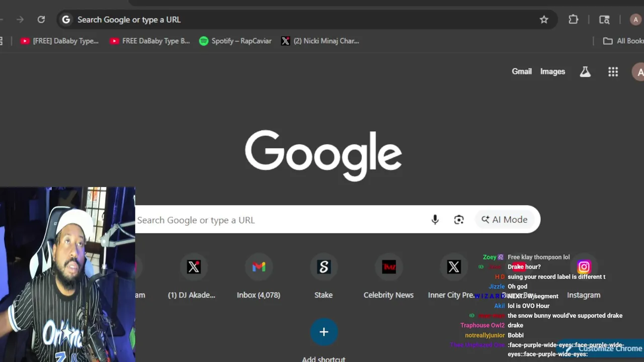
Task: Click chat message 'lol is OVO Hour'
Action: pyautogui.click(x=528, y=306)
